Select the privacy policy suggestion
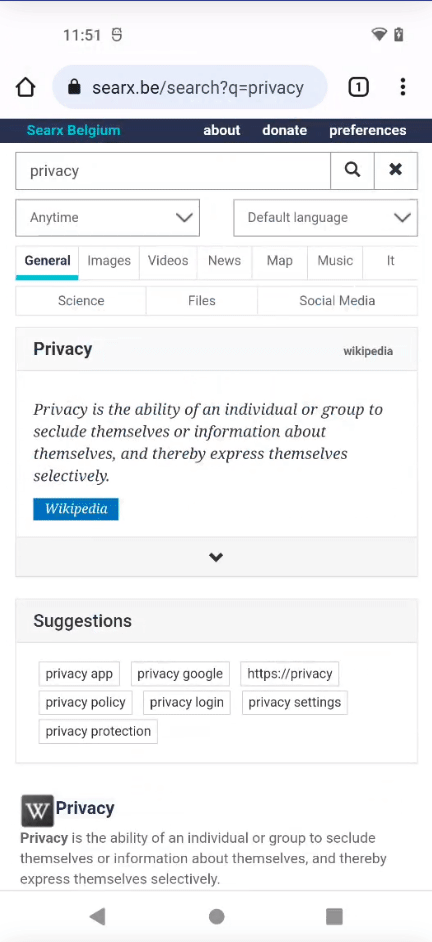This screenshot has width=432, height=942. 85,702
